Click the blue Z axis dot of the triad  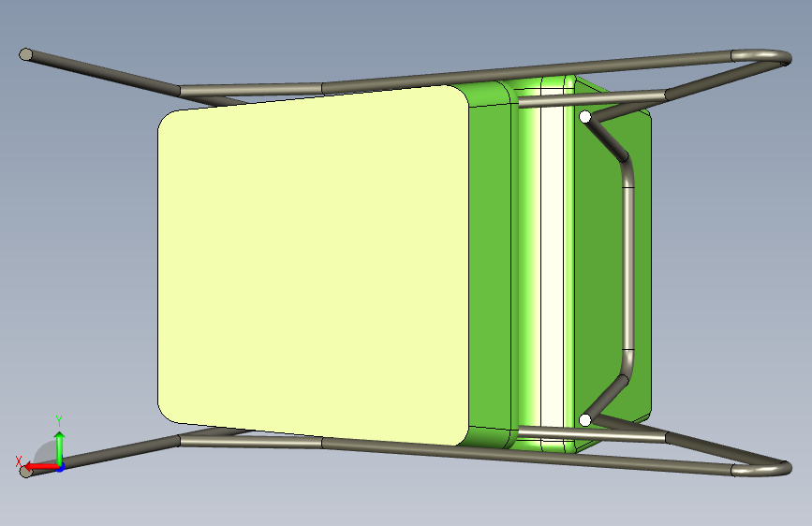(x=61, y=468)
